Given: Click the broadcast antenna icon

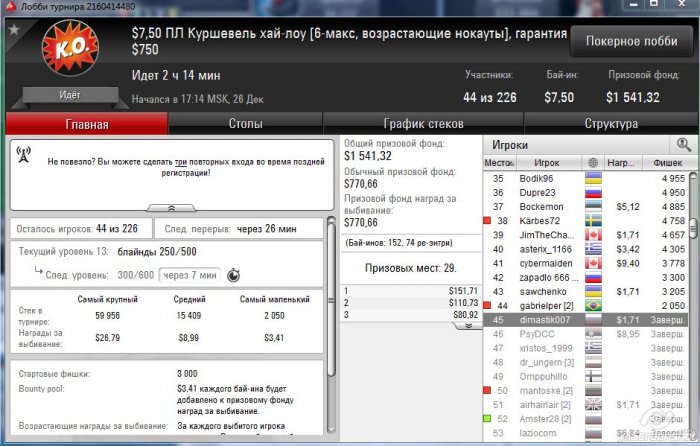Looking at the screenshot, I should pos(24,155).
